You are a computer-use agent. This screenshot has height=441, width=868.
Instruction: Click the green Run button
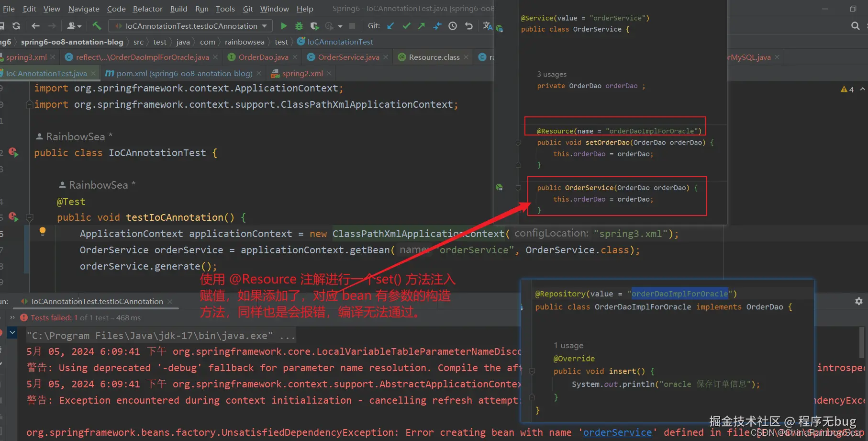click(284, 26)
